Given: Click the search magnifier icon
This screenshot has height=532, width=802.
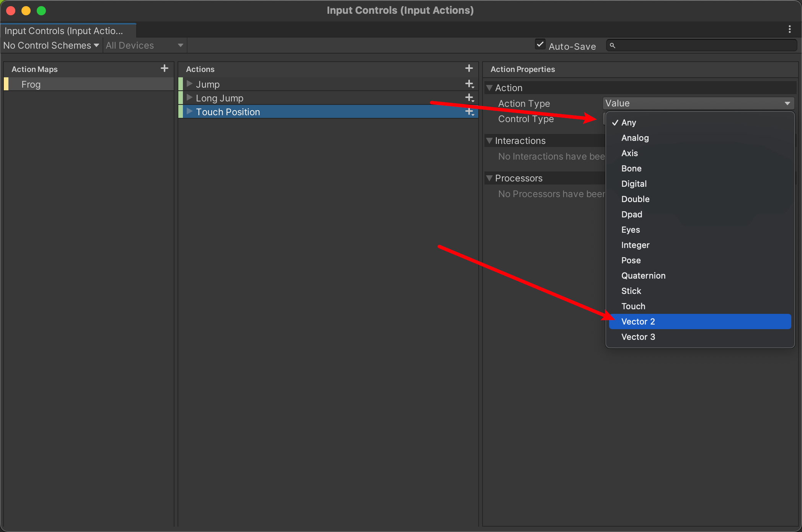Looking at the screenshot, I should click(x=613, y=46).
